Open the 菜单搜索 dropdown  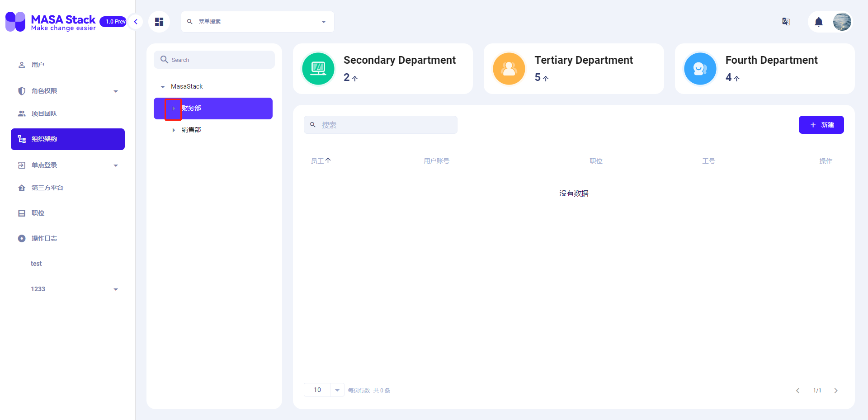pos(258,22)
